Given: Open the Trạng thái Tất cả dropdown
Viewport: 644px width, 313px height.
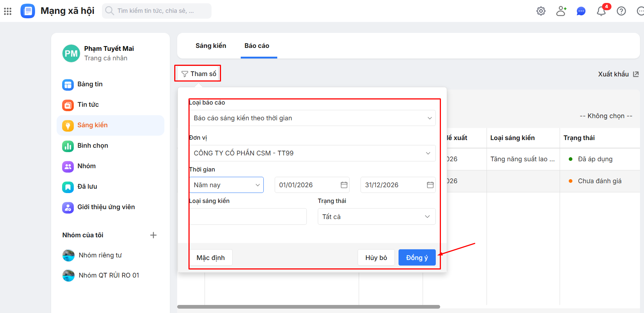Looking at the screenshot, I should 377,217.
